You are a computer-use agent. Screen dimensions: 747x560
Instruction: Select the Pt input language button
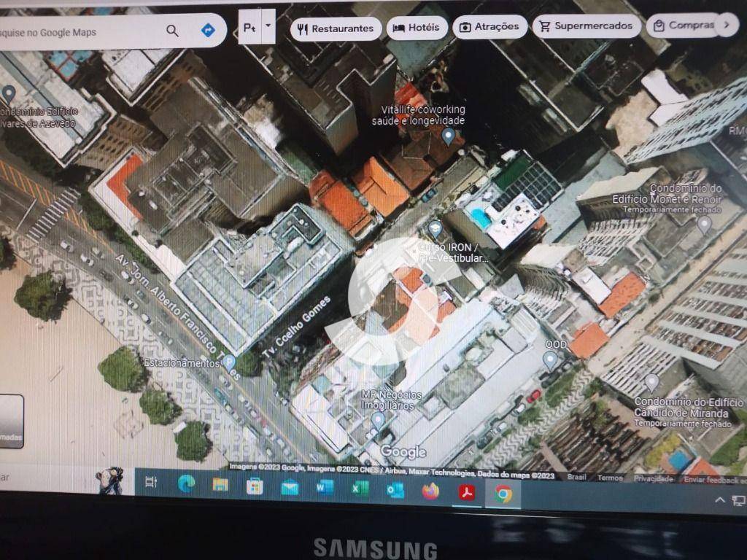[x=249, y=27]
